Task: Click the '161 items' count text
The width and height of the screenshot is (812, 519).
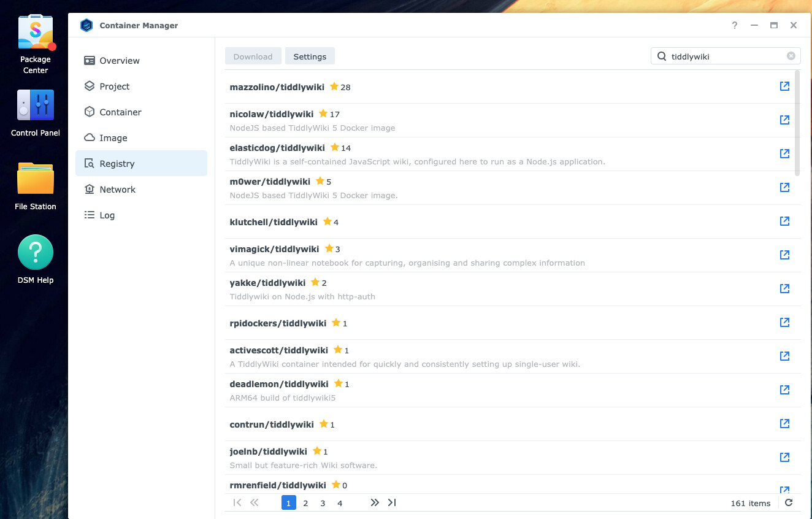Action: point(750,503)
